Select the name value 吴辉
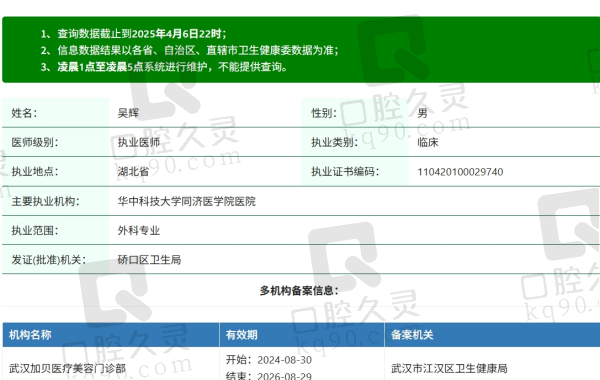Image resolution: width=600 pixels, height=380 pixels. pos(128,113)
